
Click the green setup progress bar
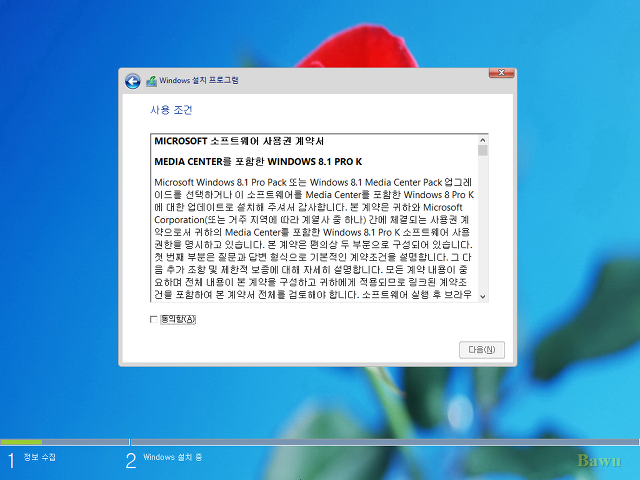click(x=21, y=442)
